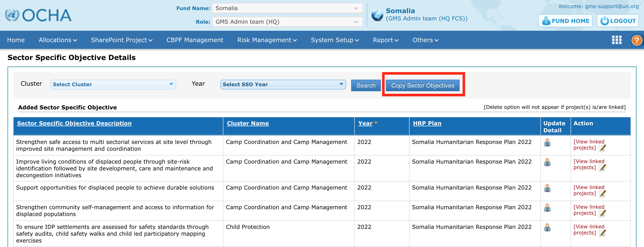
Task: Open the Role dropdown
Action: [287, 22]
